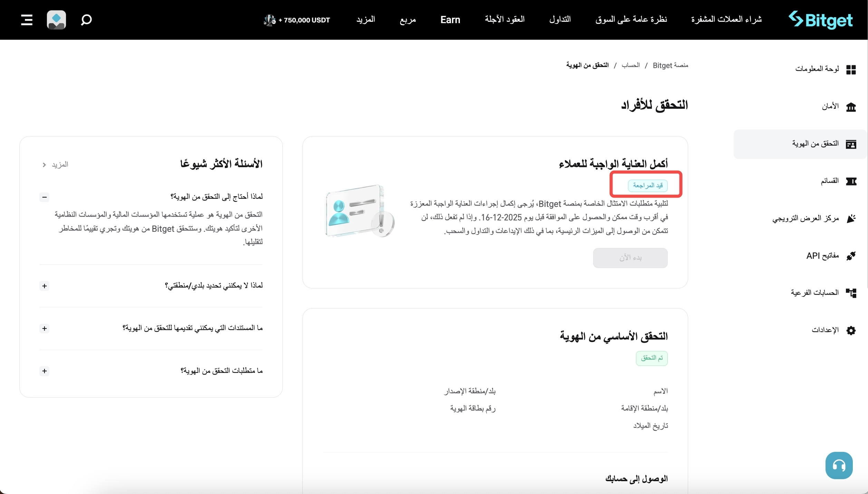
Task: Open the التداول navigation menu
Action: click(559, 20)
